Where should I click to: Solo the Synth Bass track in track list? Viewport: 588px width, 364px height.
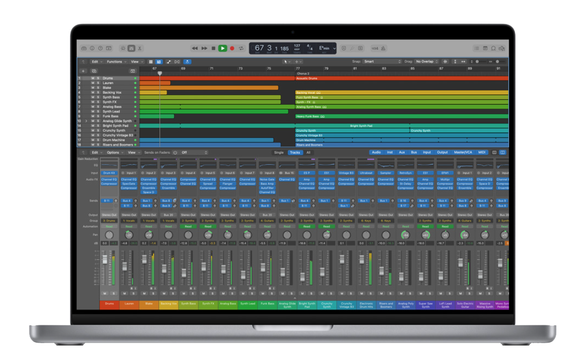click(x=98, y=97)
